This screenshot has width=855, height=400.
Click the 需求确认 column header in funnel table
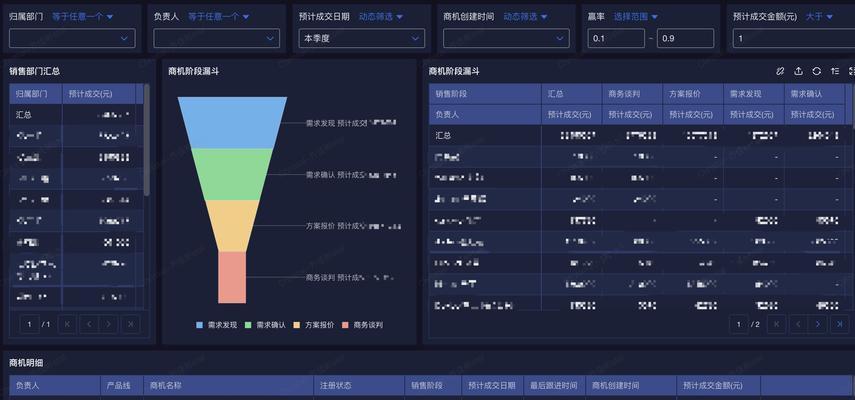pyautogui.click(x=815, y=94)
